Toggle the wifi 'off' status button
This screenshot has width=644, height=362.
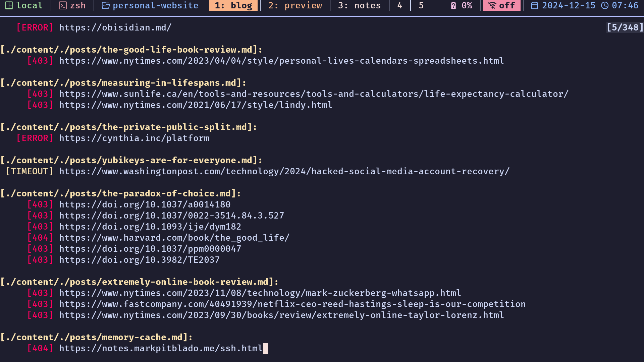click(x=502, y=5)
